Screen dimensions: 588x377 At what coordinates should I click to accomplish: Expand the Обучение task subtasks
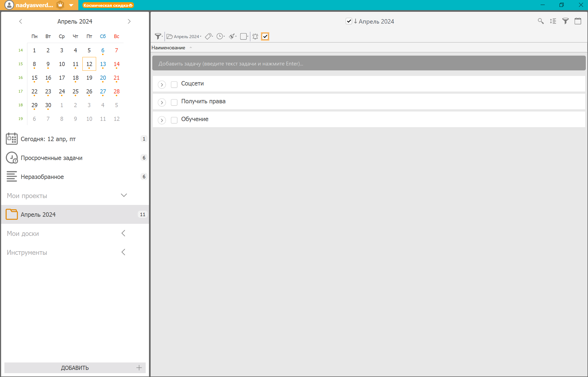tap(162, 120)
